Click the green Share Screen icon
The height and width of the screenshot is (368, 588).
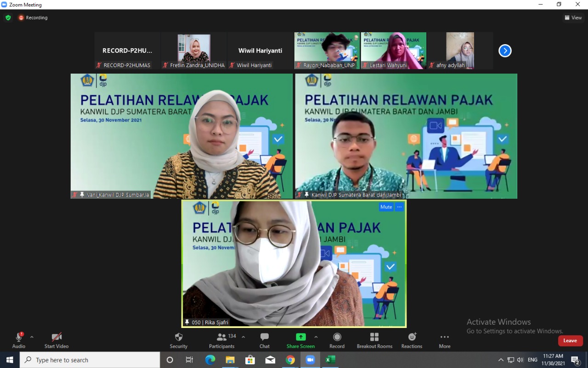coord(300,337)
